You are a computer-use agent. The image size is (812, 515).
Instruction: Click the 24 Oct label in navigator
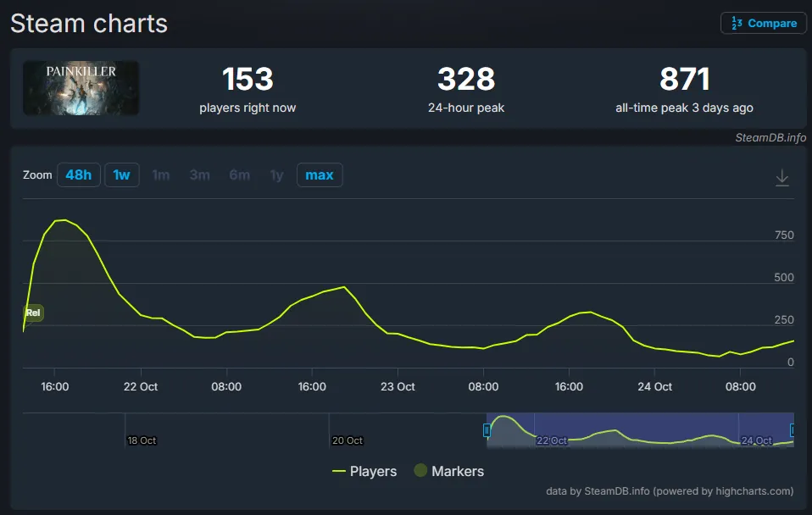[x=756, y=440]
